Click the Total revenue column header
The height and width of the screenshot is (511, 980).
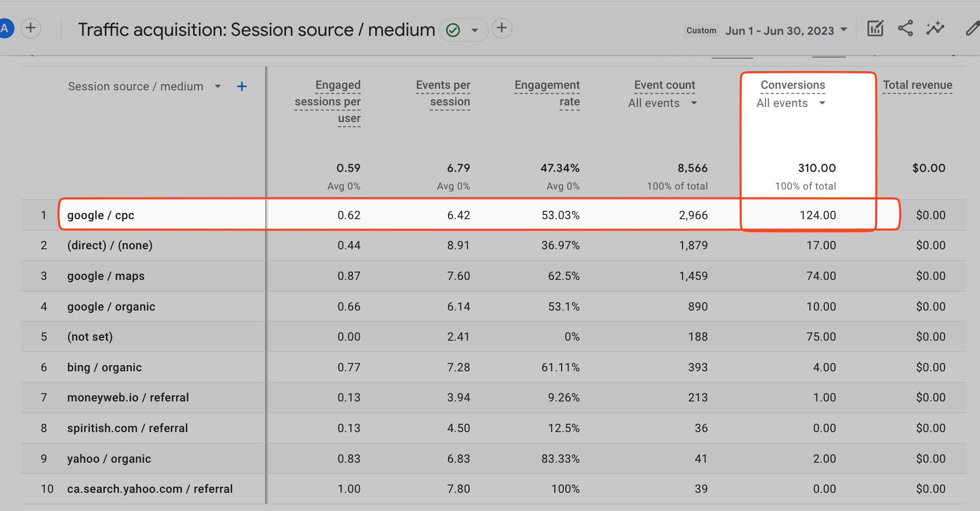(917, 85)
